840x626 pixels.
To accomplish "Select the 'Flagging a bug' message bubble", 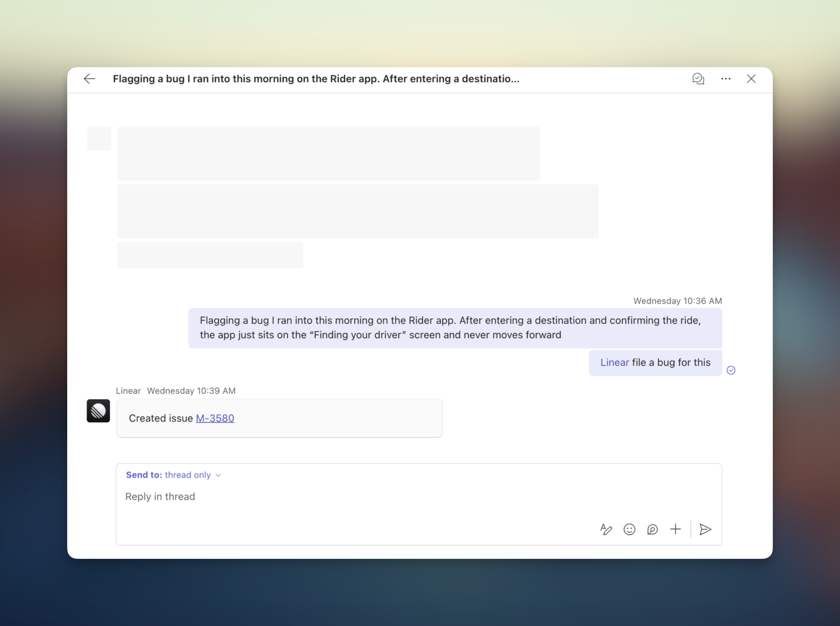I will 455,328.
